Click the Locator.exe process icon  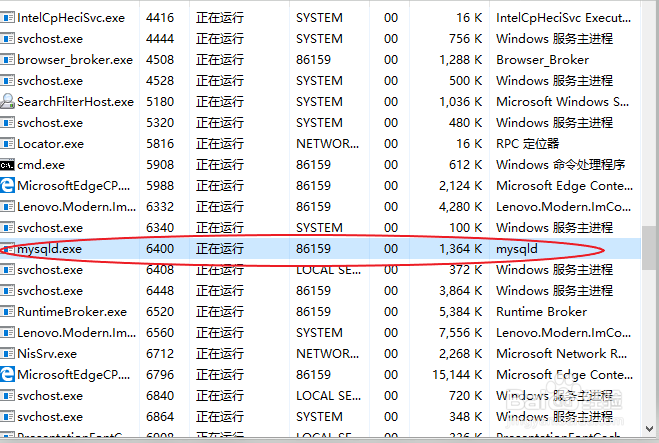click(7, 144)
